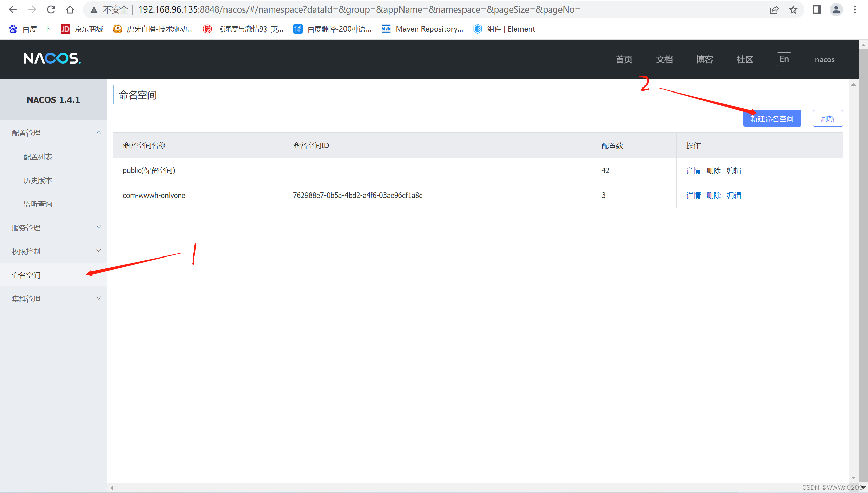
Task: Open the 虎牙直播 bookmark
Action: coord(153,29)
